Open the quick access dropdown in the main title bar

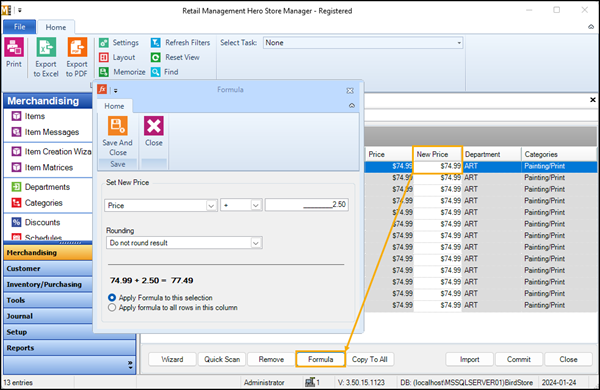(20, 11)
